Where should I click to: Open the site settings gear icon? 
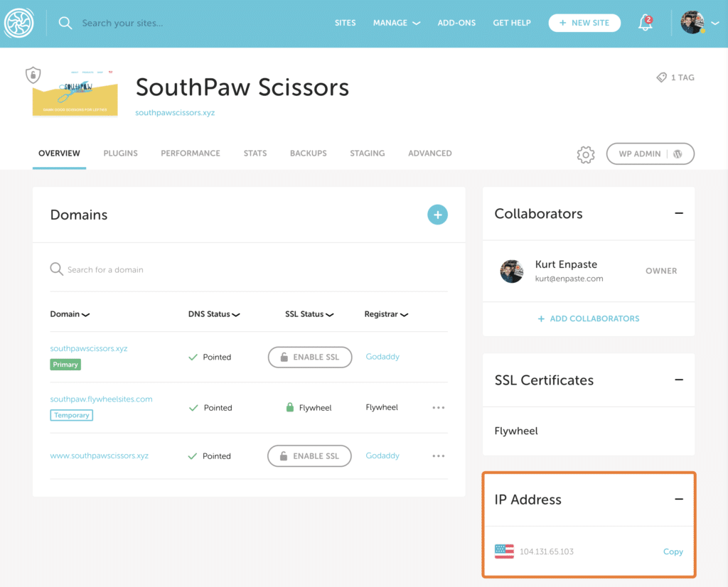coord(585,154)
